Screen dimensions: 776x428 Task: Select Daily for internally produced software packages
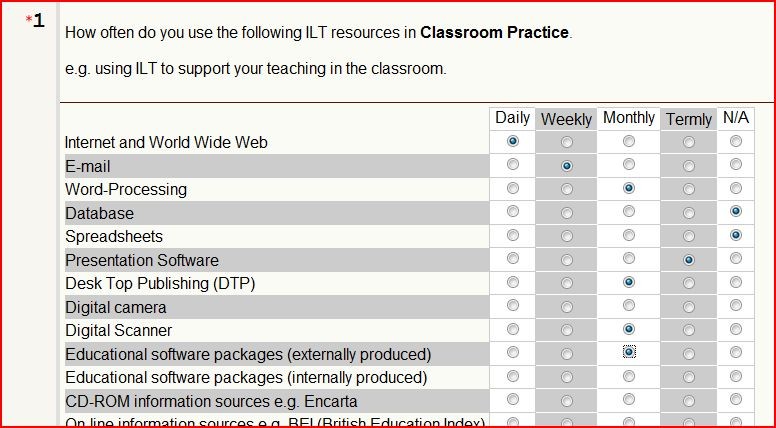pos(513,376)
